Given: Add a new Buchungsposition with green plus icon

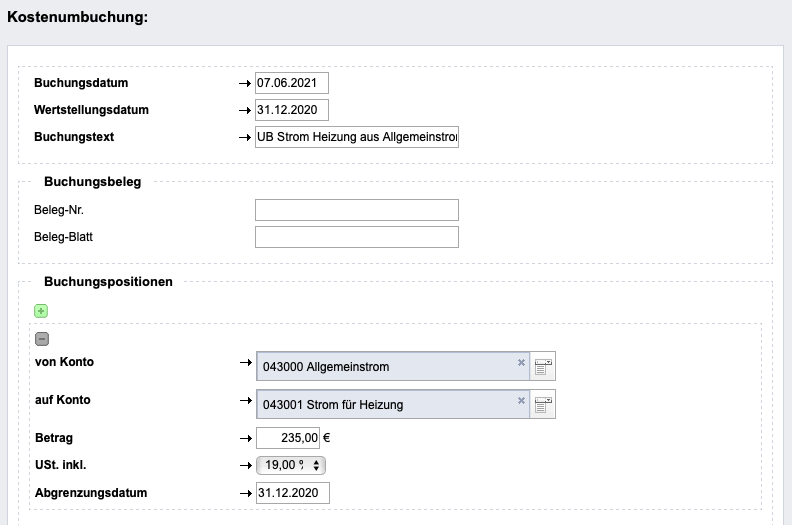Looking at the screenshot, I should click(41, 311).
